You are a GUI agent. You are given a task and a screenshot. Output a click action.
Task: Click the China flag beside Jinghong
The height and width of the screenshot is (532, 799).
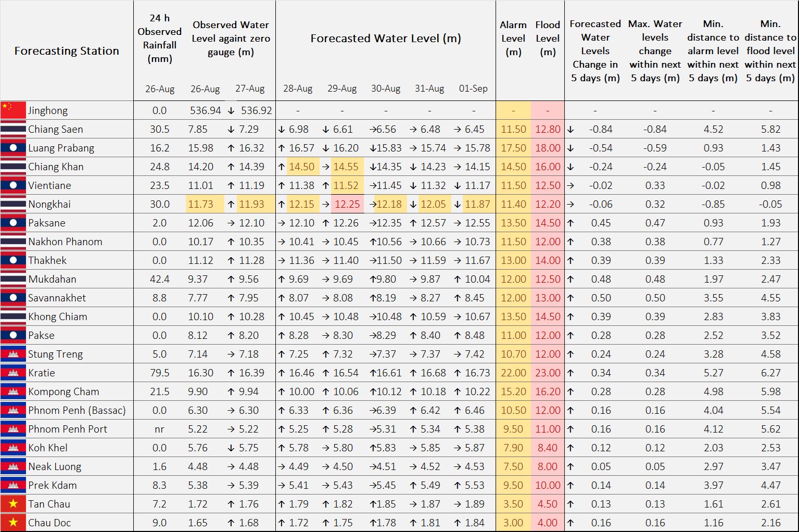(x=13, y=110)
